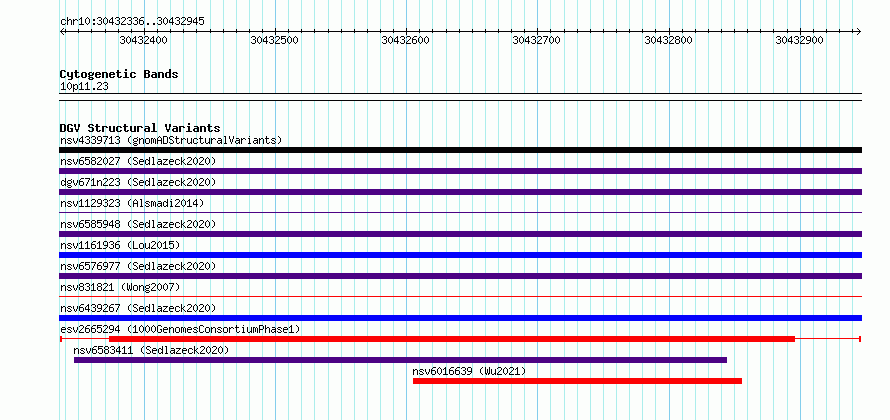Open the nsv6439267 (Sedlazeck2020) label
Image resolution: width=890 pixels, height=420 pixels.
(x=138, y=308)
